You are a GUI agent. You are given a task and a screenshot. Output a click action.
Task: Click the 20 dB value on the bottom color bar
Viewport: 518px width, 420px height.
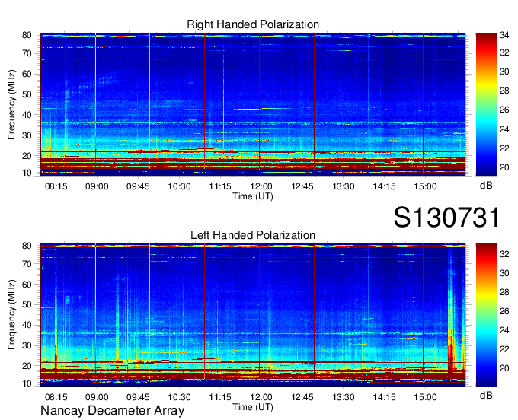(504, 368)
